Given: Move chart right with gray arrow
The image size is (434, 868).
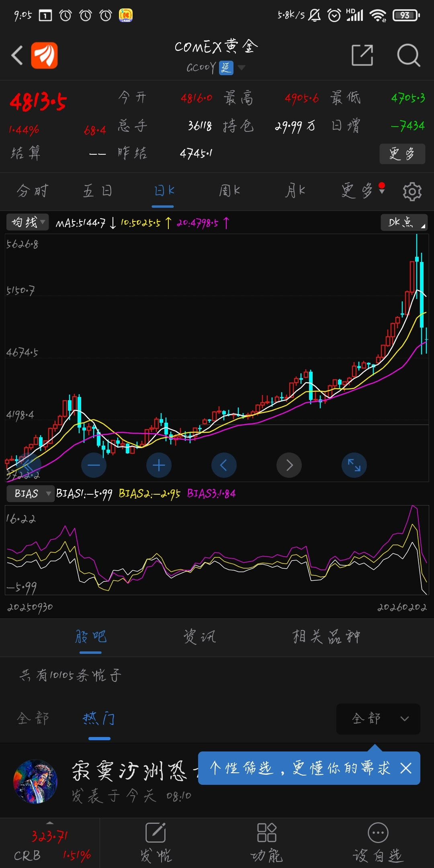Looking at the screenshot, I should coord(289,465).
